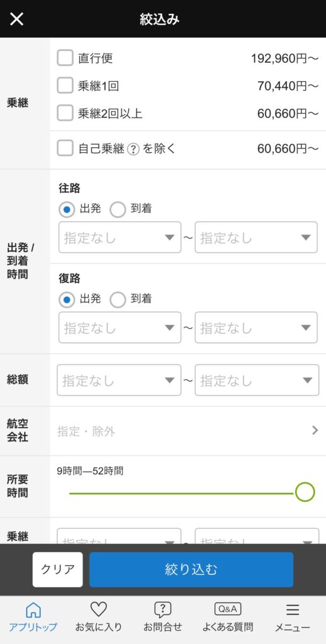Tap the クリア button

pos(57,569)
